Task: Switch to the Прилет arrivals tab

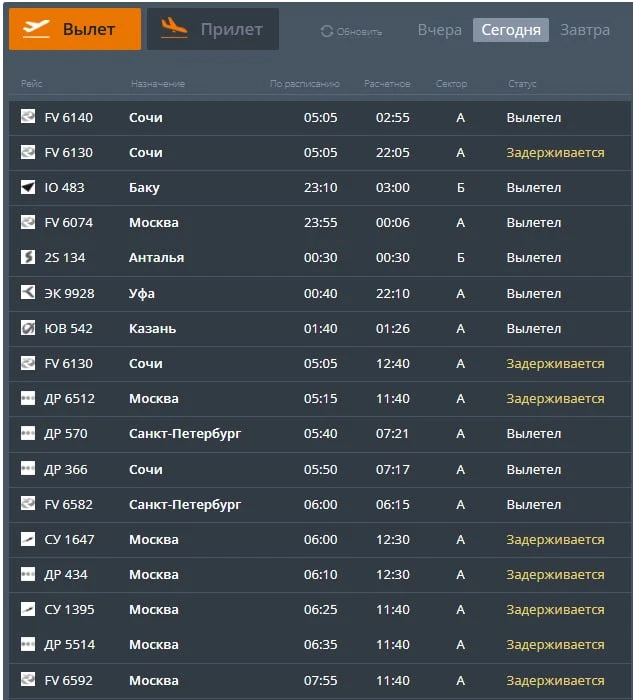Action: point(213,29)
